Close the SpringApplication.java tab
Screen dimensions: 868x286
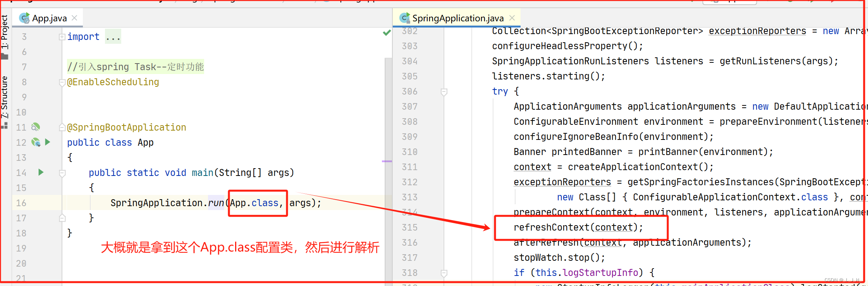pos(512,18)
